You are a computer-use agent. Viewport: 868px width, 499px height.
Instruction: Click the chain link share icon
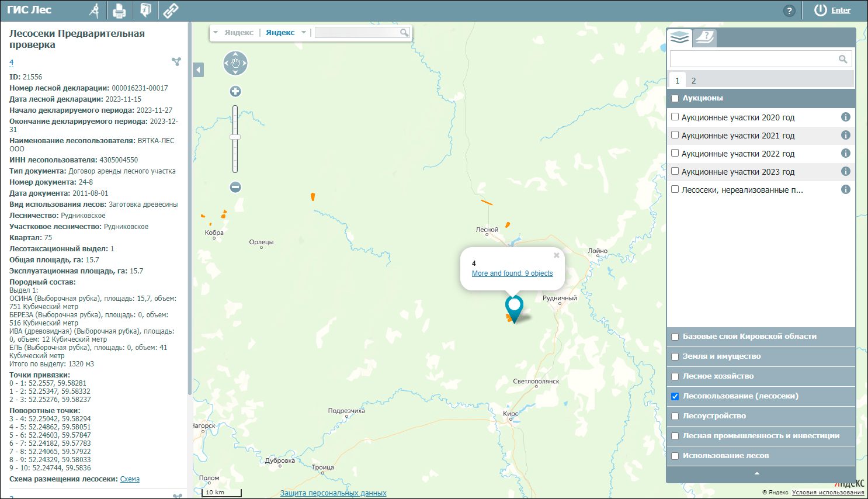171,10
